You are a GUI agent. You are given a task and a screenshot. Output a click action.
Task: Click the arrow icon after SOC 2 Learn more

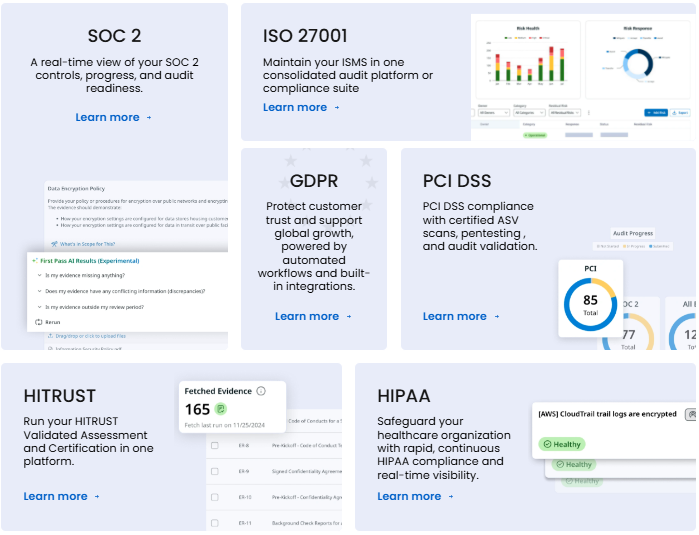[x=149, y=118]
